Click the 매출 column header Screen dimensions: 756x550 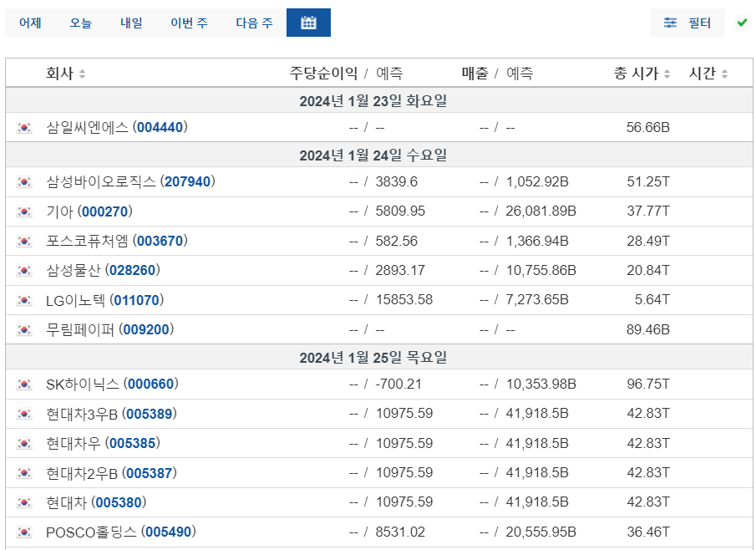click(x=475, y=74)
